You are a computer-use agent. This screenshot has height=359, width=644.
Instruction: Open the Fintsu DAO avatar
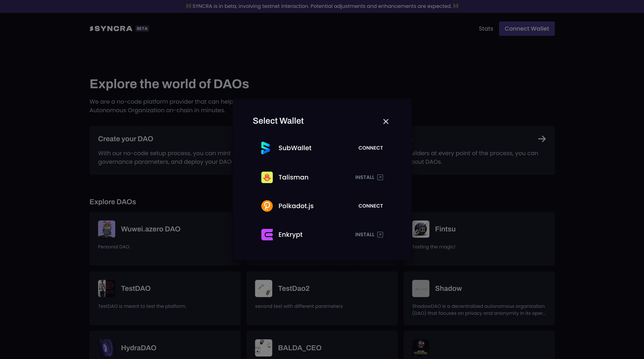(x=420, y=229)
